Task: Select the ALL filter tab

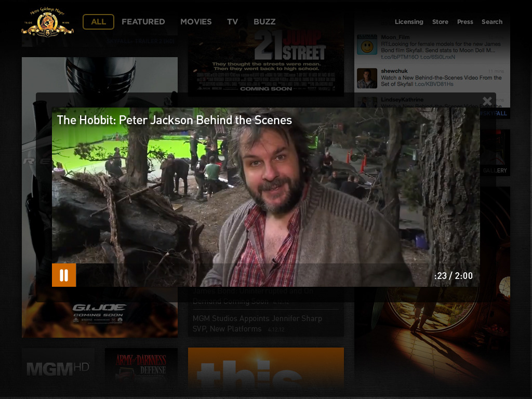Action: pyautogui.click(x=98, y=22)
